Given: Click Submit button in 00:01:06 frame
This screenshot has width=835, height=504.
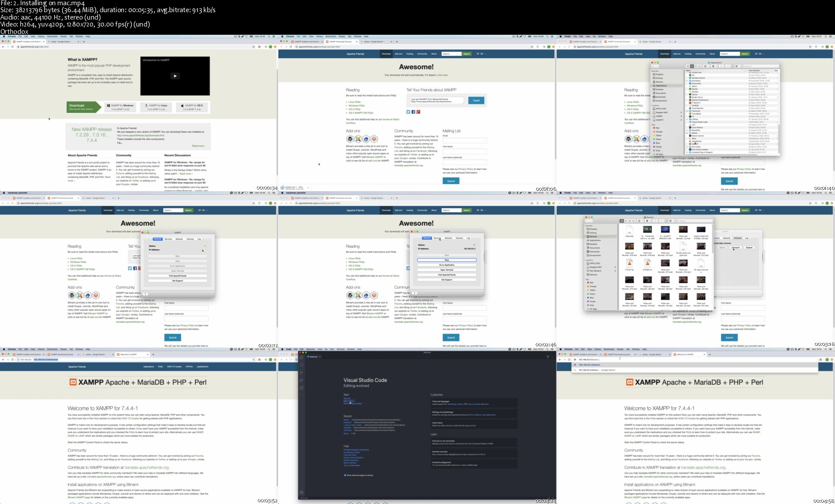Looking at the screenshot, I should click(451, 181).
